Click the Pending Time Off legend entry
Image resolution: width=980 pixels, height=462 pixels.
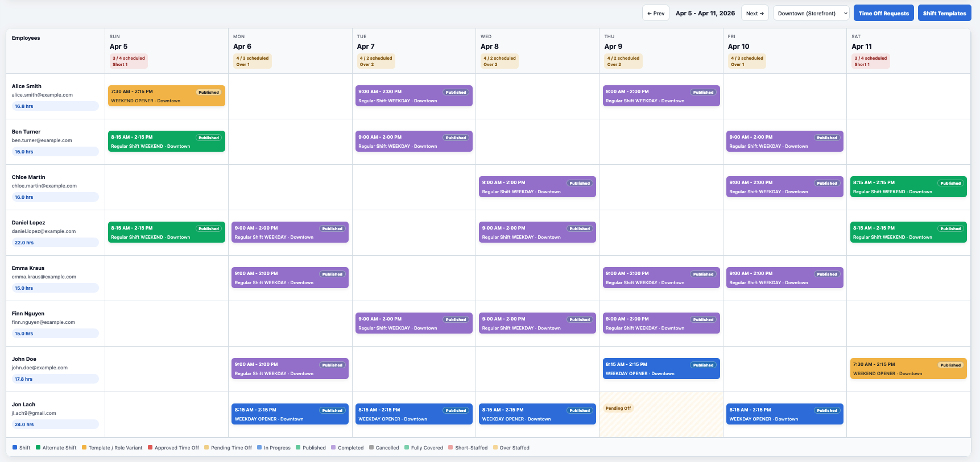(228, 448)
